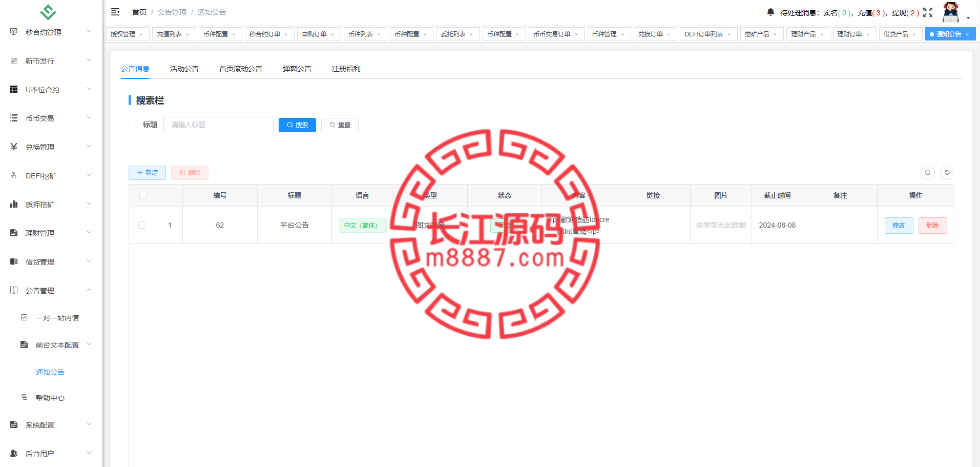Click the 重置 reset button
The height and width of the screenshot is (467, 980).
(x=340, y=125)
